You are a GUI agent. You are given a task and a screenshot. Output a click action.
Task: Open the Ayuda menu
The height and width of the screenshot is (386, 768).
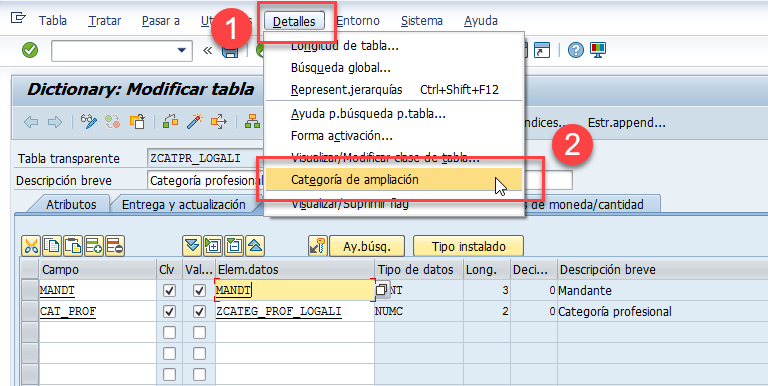pos(481,21)
